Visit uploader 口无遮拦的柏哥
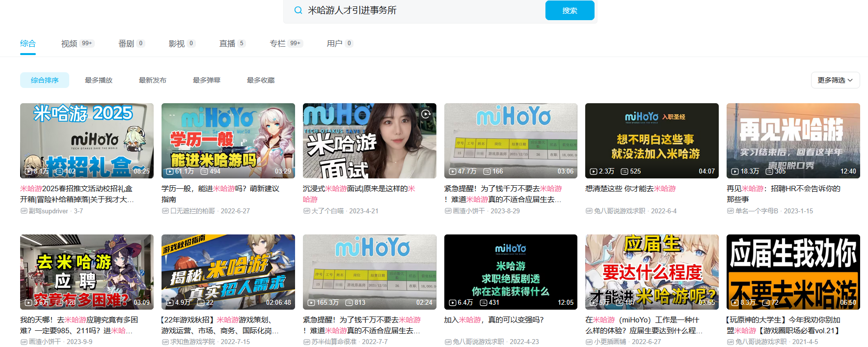The image size is (868, 347). (x=192, y=211)
